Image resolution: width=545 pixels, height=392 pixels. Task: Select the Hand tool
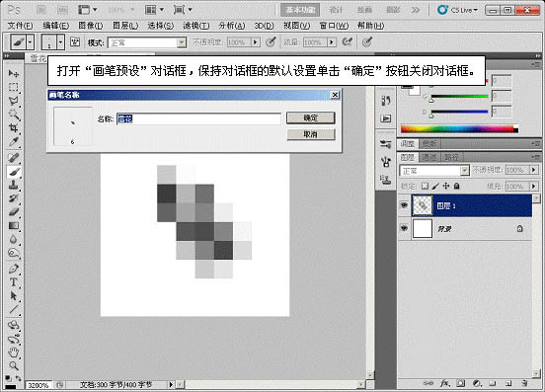14,353
